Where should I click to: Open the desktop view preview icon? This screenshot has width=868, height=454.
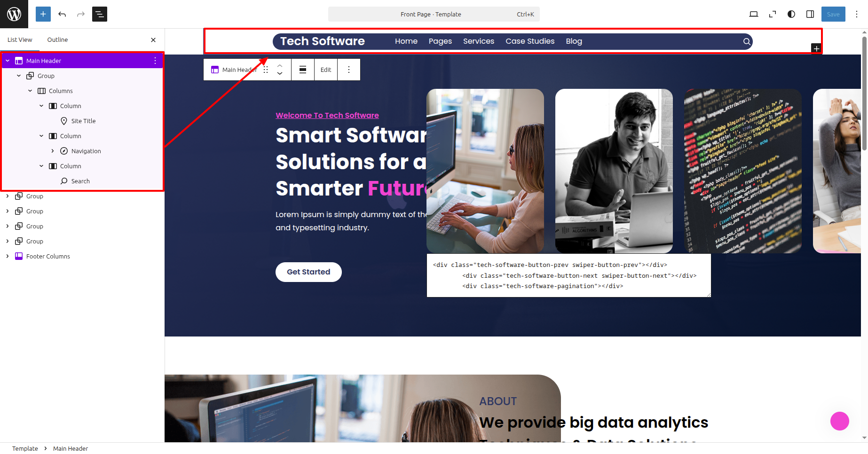[754, 14]
